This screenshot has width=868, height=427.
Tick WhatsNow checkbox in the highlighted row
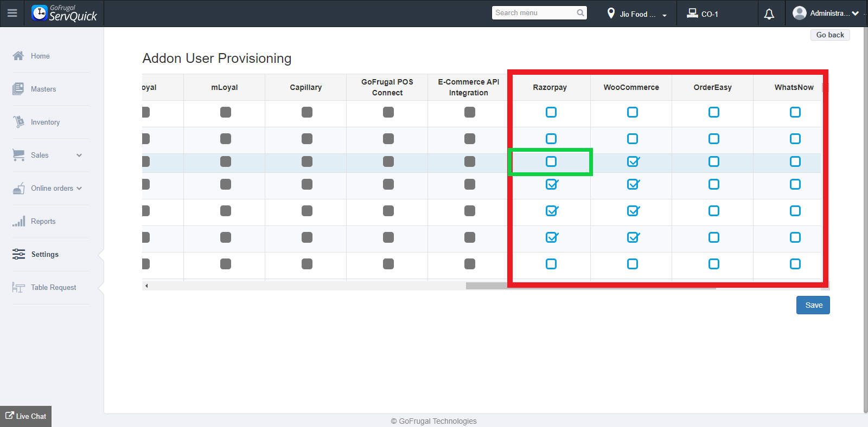point(795,161)
